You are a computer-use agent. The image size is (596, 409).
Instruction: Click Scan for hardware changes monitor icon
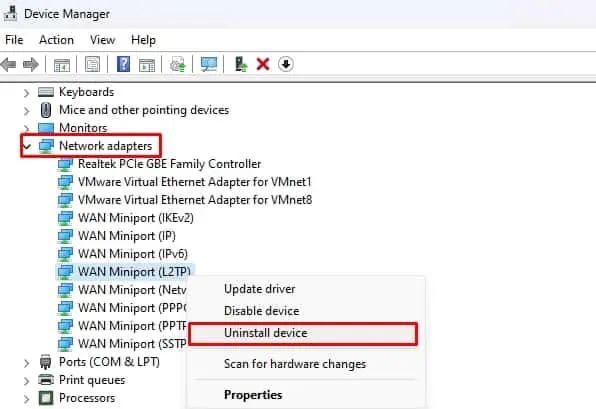[x=209, y=64]
